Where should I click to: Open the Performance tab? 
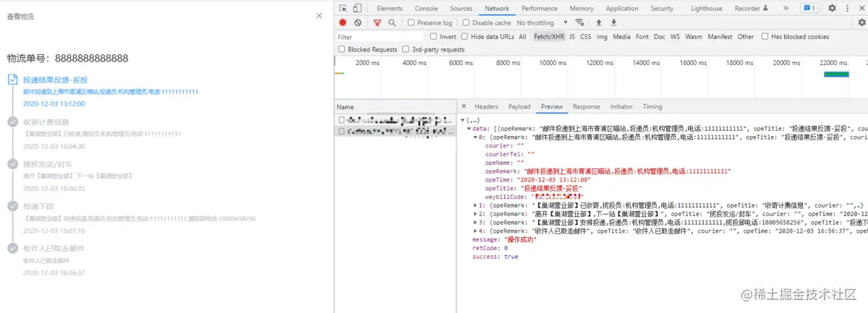(x=539, y=9)
